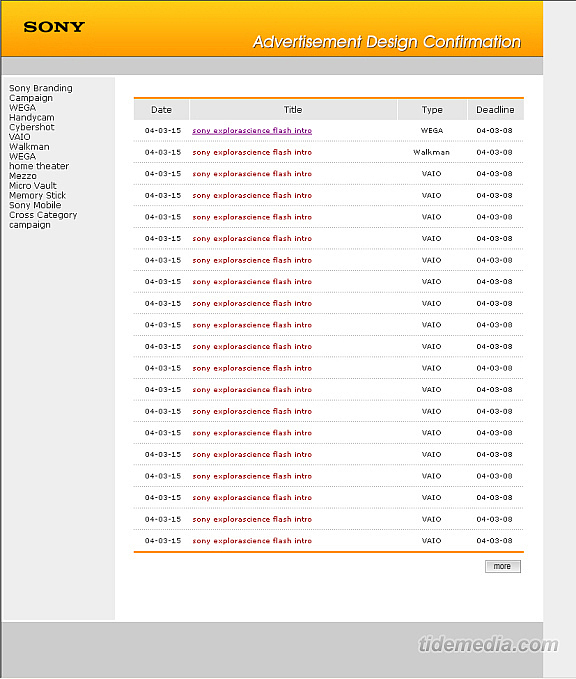Viewport: 576px width, 679px height.
Task: Go to the Walkman sidebar category
Action: [x=29, y=146]
